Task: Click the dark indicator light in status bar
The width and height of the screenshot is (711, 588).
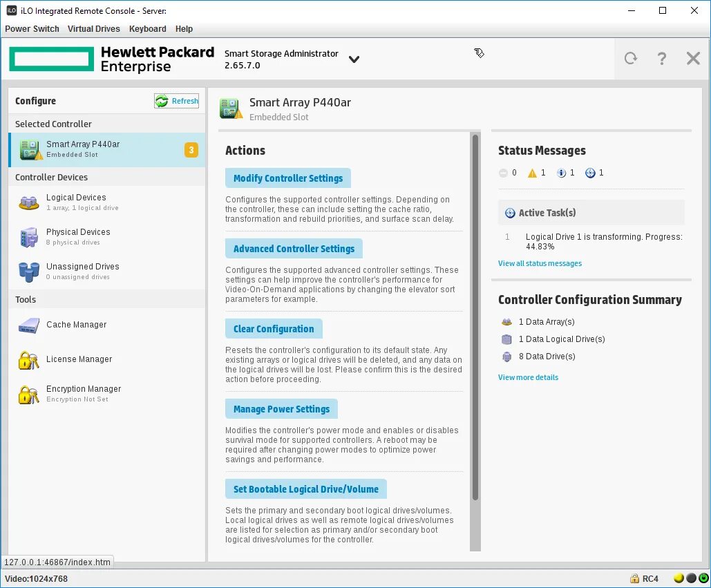Action: (x=691, y=578)
